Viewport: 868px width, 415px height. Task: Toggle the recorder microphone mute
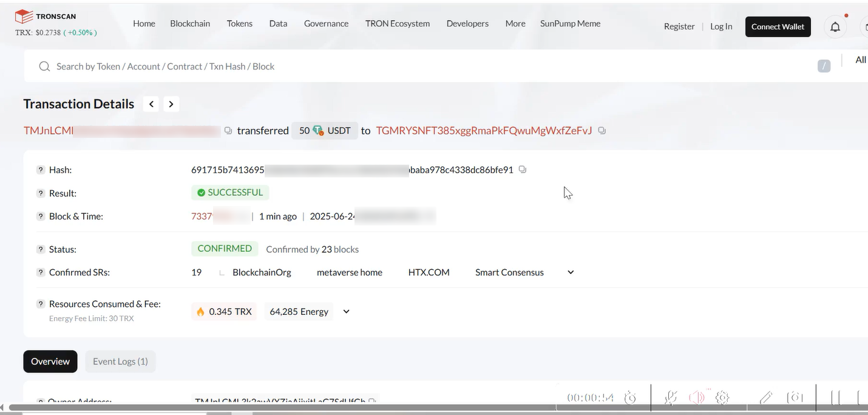[x=670, y=397]
